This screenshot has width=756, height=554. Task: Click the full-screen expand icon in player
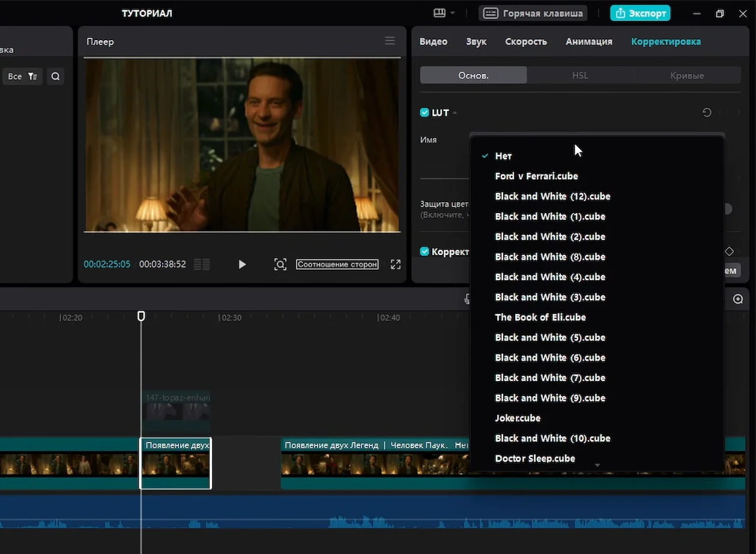[395, 264]
